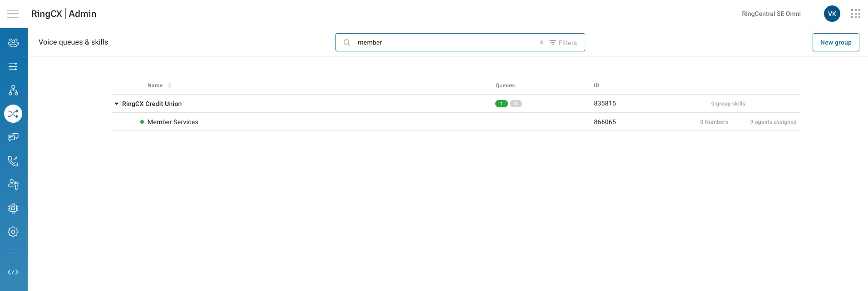This screenshot has width=868, height=291.
Task: Click the green active queues badge
Action: point(501,104)
